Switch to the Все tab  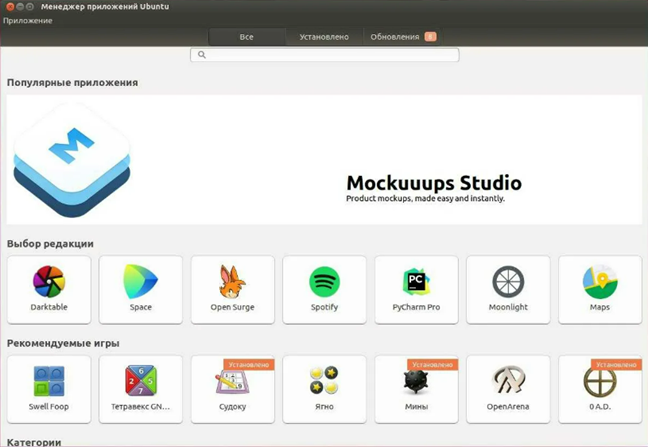247,37
